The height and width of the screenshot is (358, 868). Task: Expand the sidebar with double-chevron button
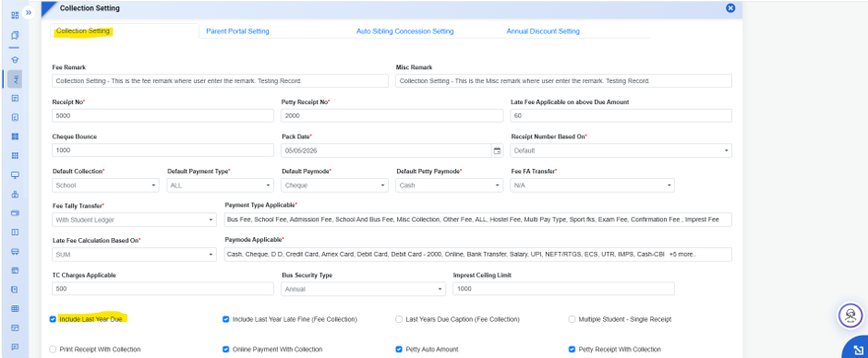[29, 12]
